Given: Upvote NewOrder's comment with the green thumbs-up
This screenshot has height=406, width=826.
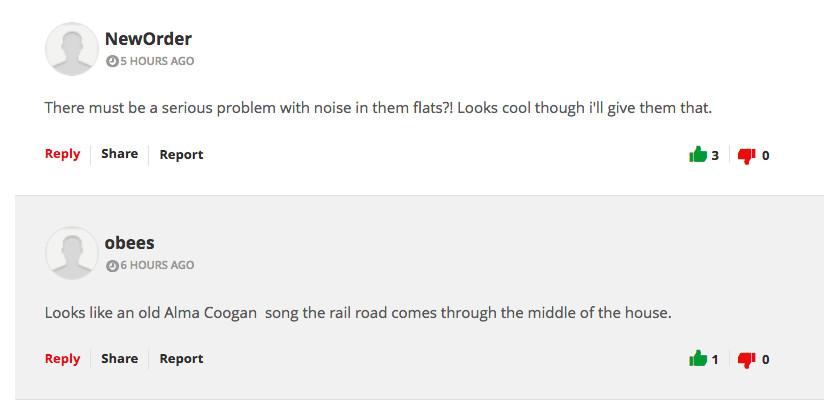Looking at the screenshot, I should coord(698,155).
